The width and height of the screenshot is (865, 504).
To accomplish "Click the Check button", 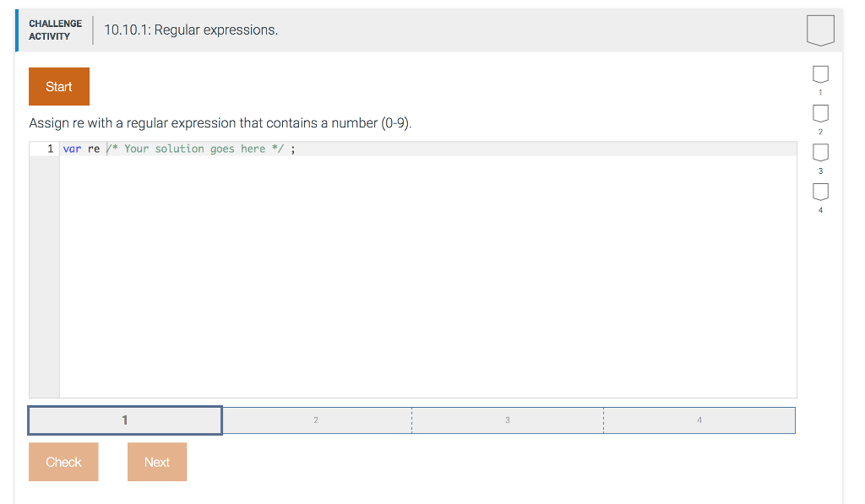I will pos(63,461).
